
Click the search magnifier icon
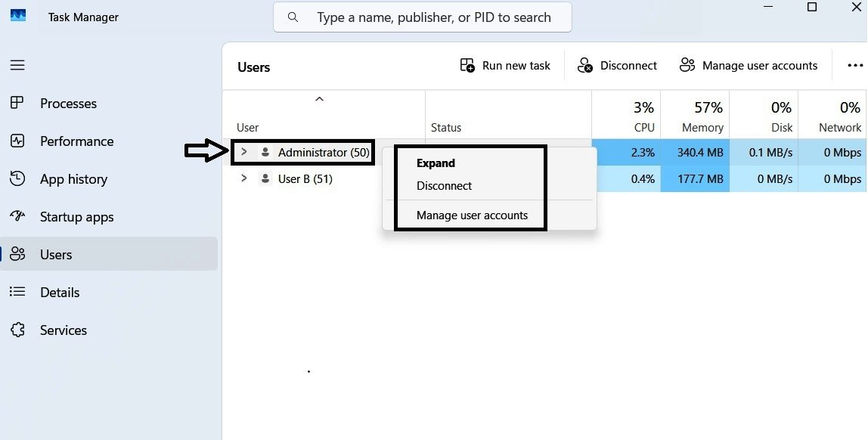click(x=293, y=17)
